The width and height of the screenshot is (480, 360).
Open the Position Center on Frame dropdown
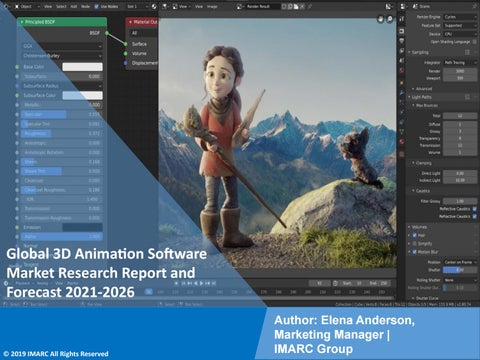[460, 262]
